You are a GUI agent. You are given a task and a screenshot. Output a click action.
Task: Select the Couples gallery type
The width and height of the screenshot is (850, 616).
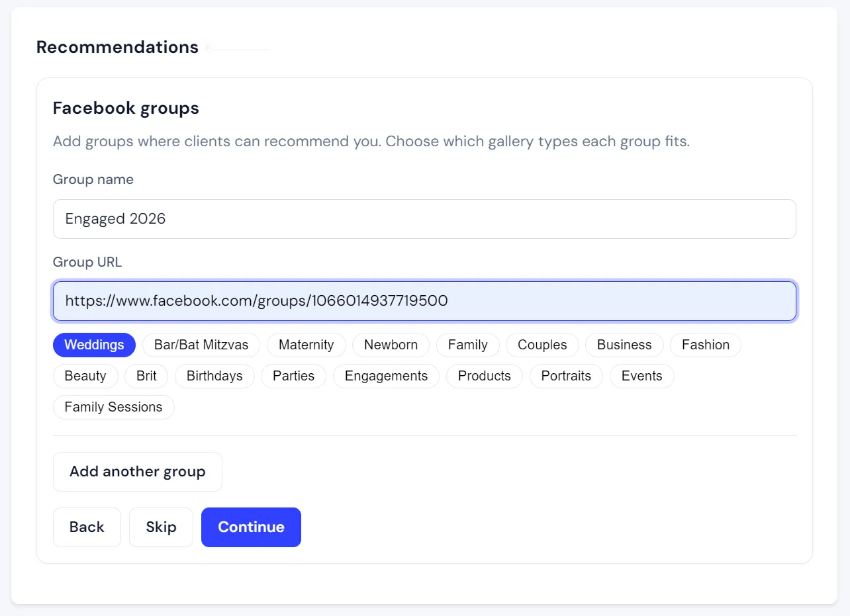click(542, 345)
